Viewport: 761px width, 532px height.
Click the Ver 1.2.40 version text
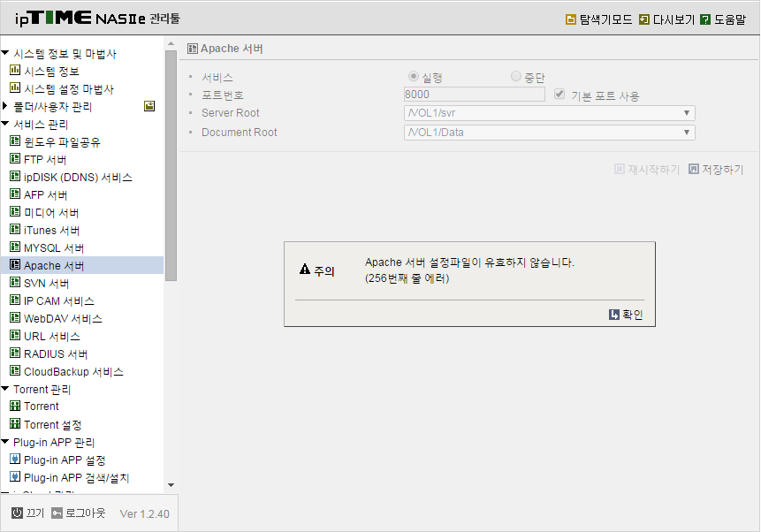145,513
